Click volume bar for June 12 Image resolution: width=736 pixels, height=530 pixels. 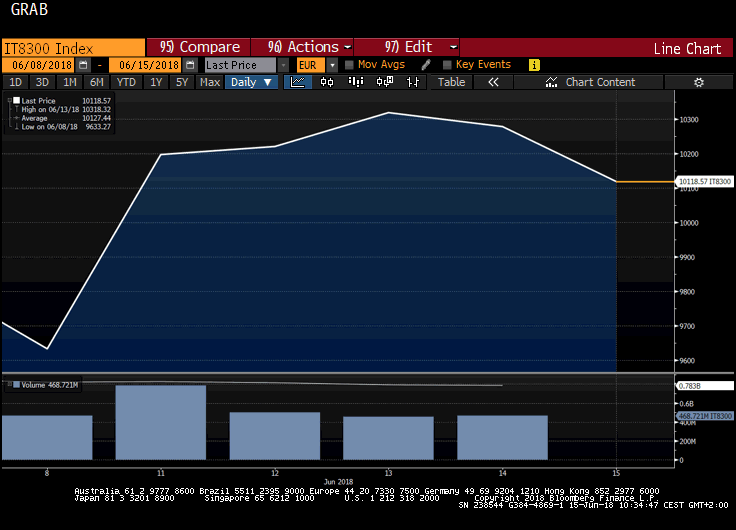[275, 436]
